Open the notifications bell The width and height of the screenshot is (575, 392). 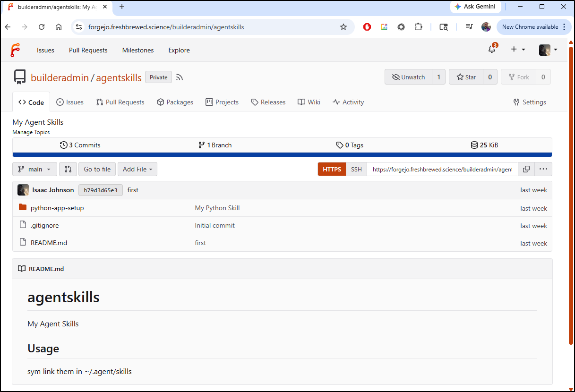(x=492, y=50)
